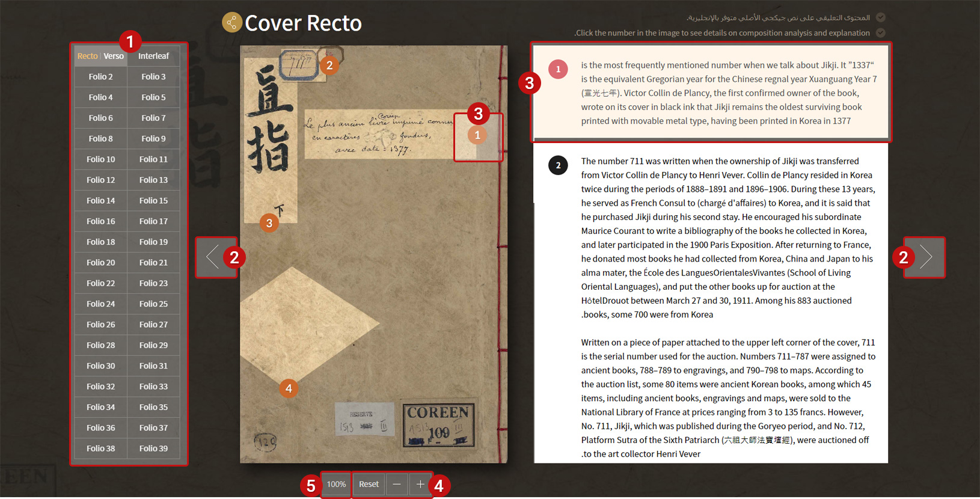980x499 pixels.
Task: Select pink badge 1 in the explanation panel
Action: (x=558, y=69)
